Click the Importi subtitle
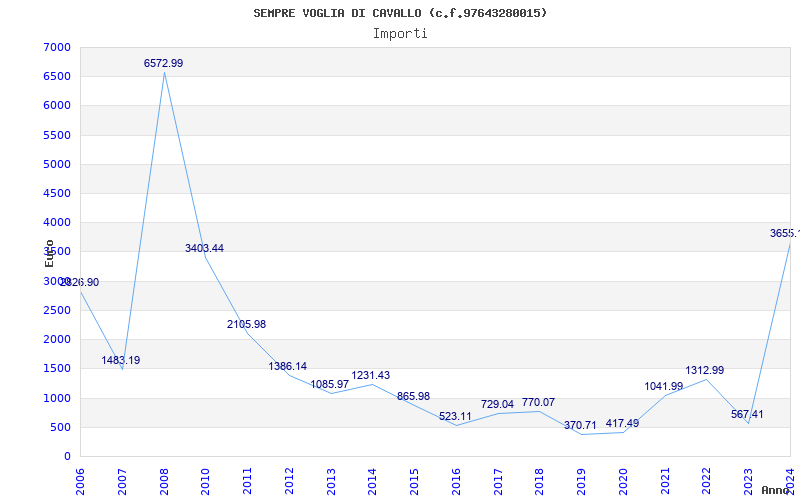The height and width of the screenshot is (500, 800). [400, 34]
